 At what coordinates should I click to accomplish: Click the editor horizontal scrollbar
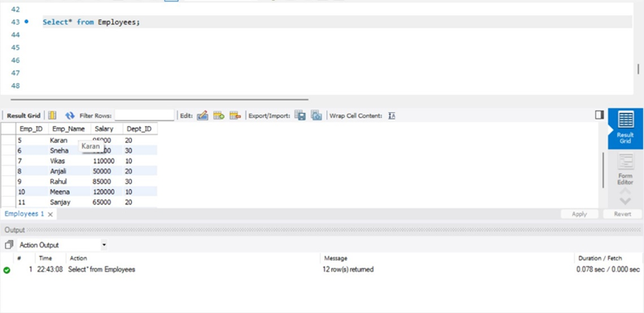159,99
